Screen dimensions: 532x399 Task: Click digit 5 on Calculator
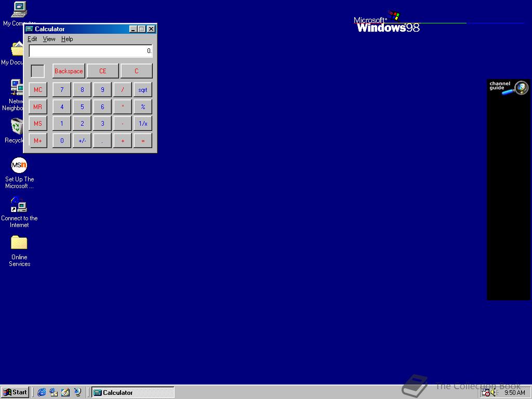82,107
